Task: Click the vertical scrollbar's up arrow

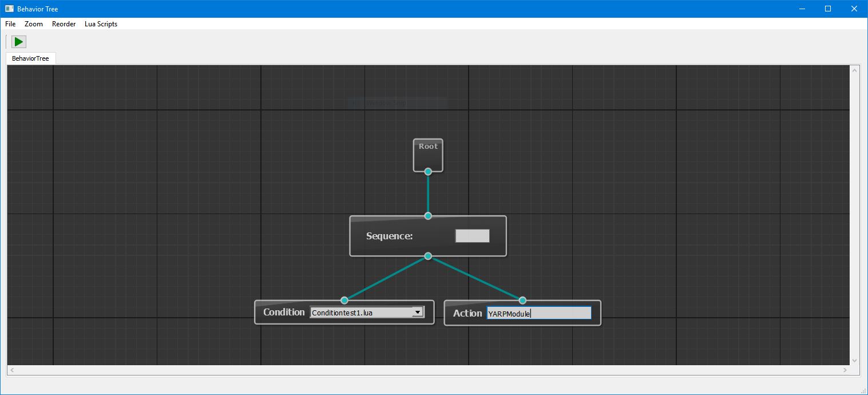Action: pos(855,70)
